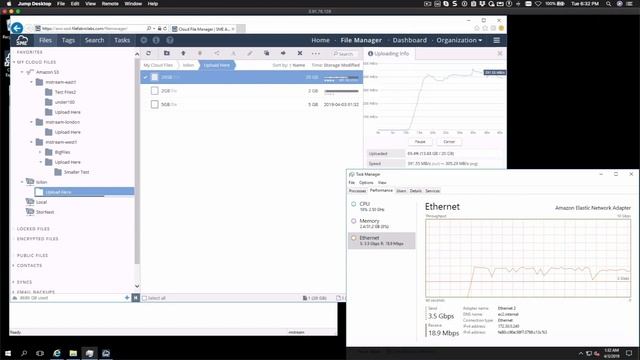Screen dimensions: 640x360
Task: Select CPU in Task Manager sidebar
Action: tap(382, 206)
